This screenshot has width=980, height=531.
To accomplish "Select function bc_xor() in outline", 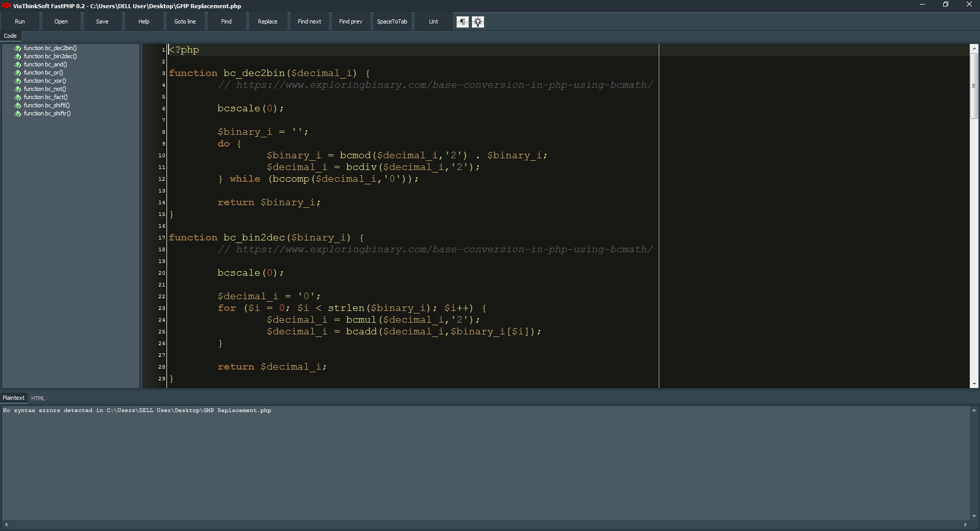I will pos(45,81).
